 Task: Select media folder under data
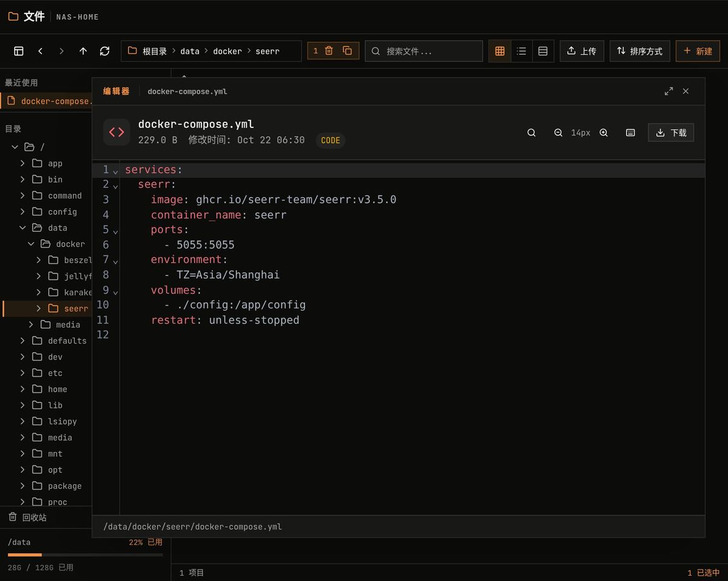pyautogui.click(x=59, y=324)
